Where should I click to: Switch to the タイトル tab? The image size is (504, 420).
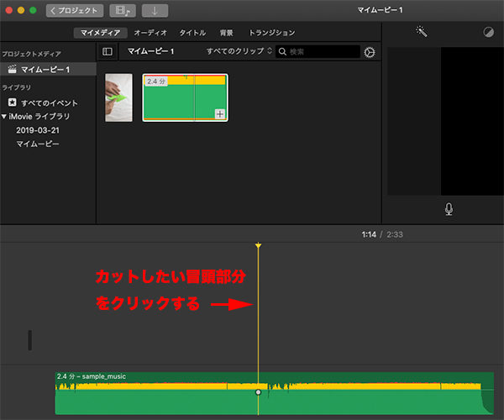(192, 33)
